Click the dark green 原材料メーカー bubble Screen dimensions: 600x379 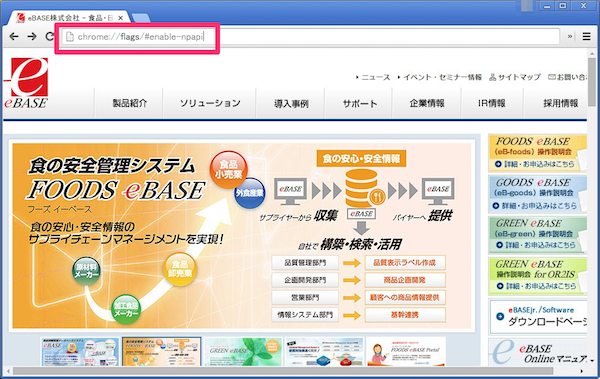click(x=86, y=271)
